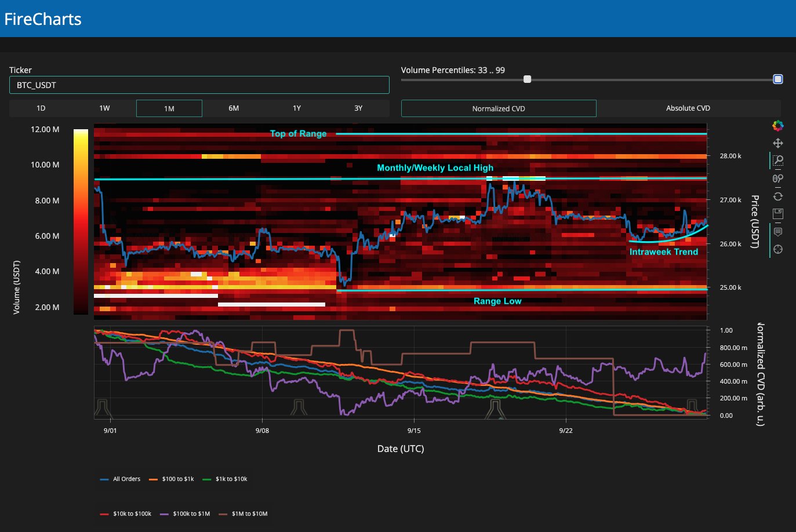796x532 pixels.
Task: Click the 800.00 m CVD axis label
Action: [x=733, y=348]
